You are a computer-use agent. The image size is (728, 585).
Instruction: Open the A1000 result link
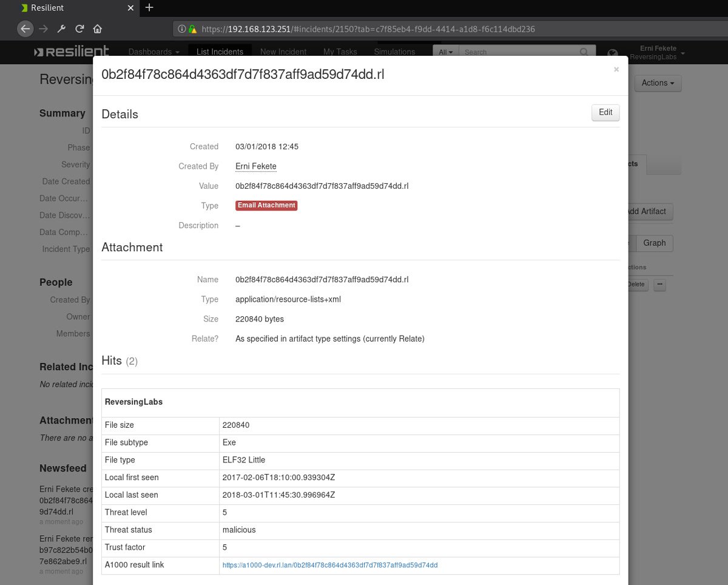click(330, 565)
